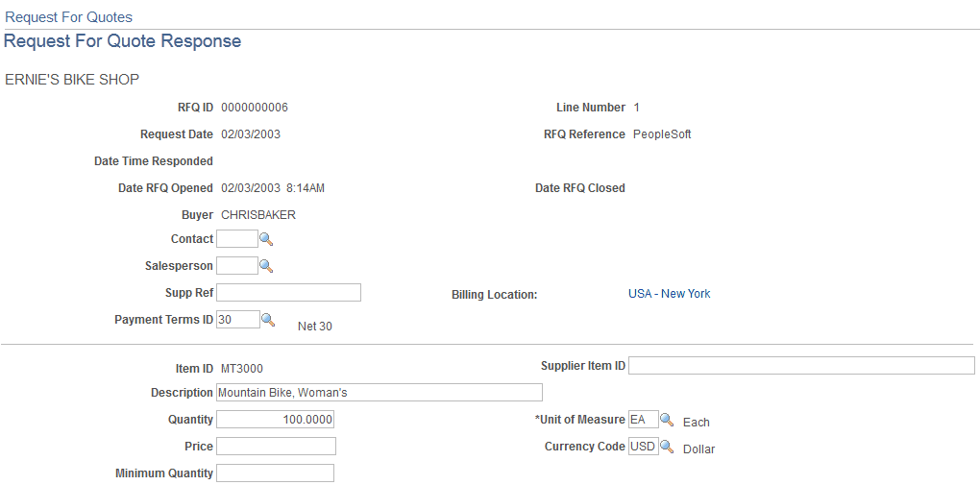Click the Each unit description text
Image resolution: width=980 pixels, height=485 pixels.
point(697,423)
